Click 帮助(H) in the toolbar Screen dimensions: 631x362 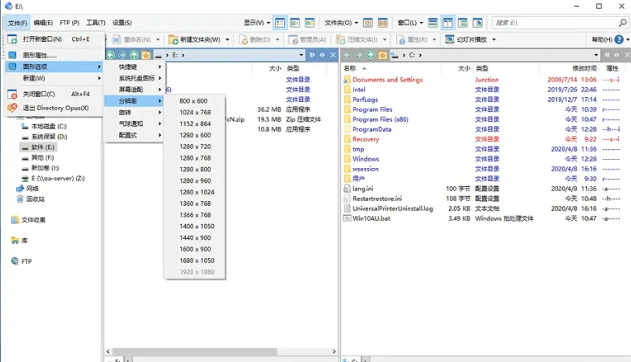pyautogui.click(x=602, y=39)
